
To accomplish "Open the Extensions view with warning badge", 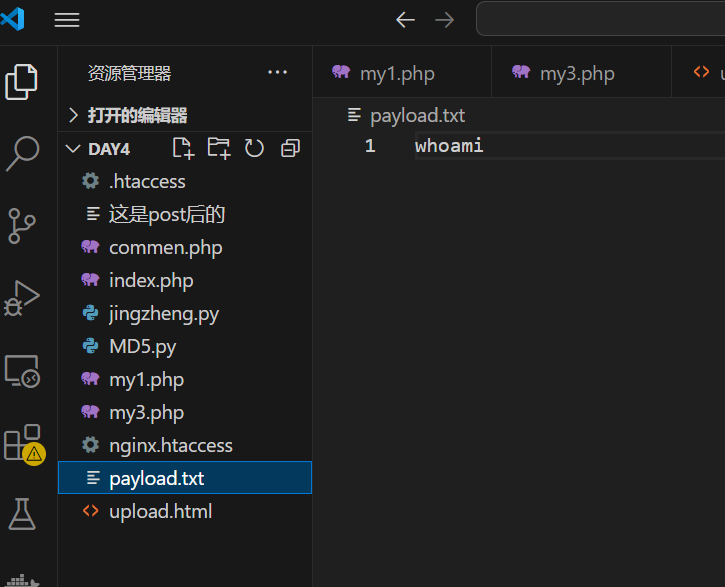I will pyautogui.click(x=22, y=443).
